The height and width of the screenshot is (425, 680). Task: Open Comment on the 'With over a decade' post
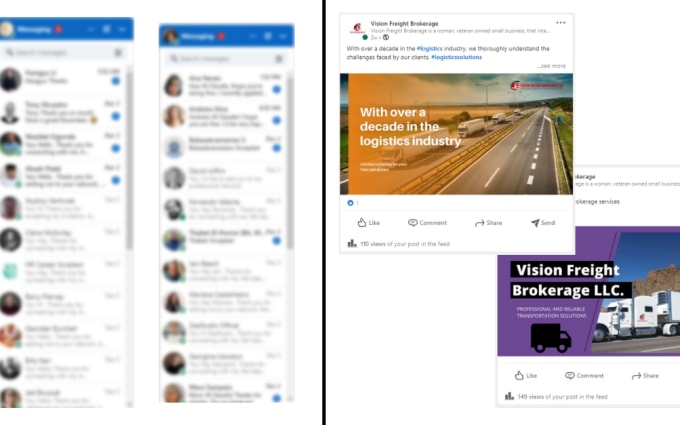point(427,222)
